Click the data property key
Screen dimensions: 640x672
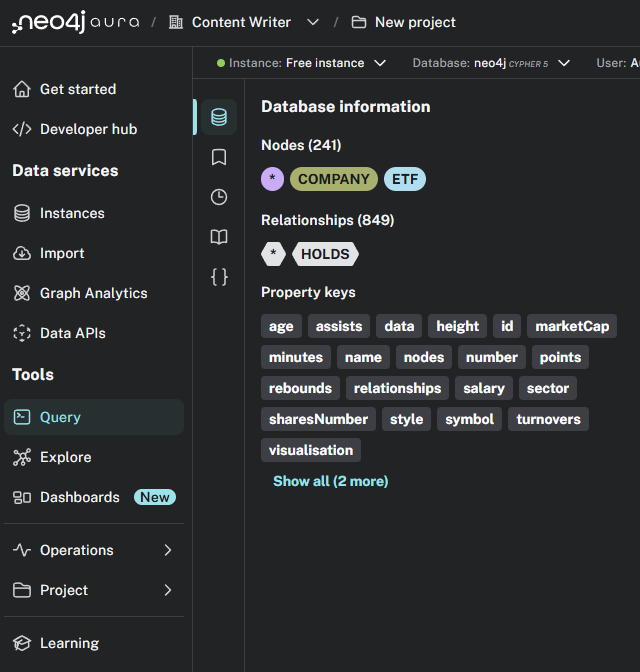point(399,326)
